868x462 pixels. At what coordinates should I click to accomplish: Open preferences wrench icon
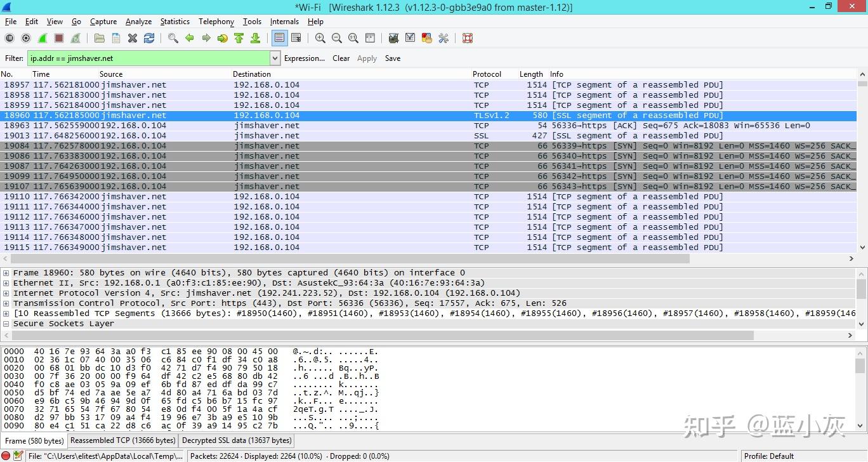(443, 38)
